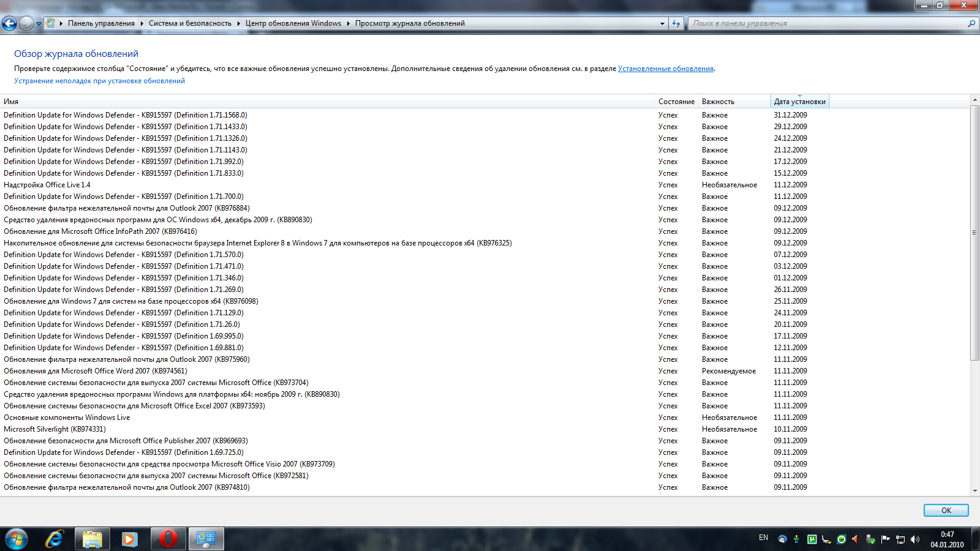Click the scrollbar down arrow

coord(974,491)
